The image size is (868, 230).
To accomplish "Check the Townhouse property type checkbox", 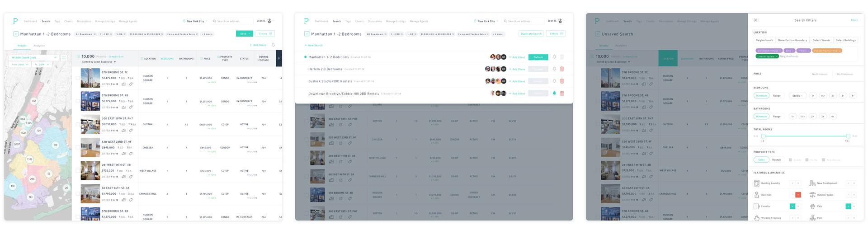I will click(823, 160).
